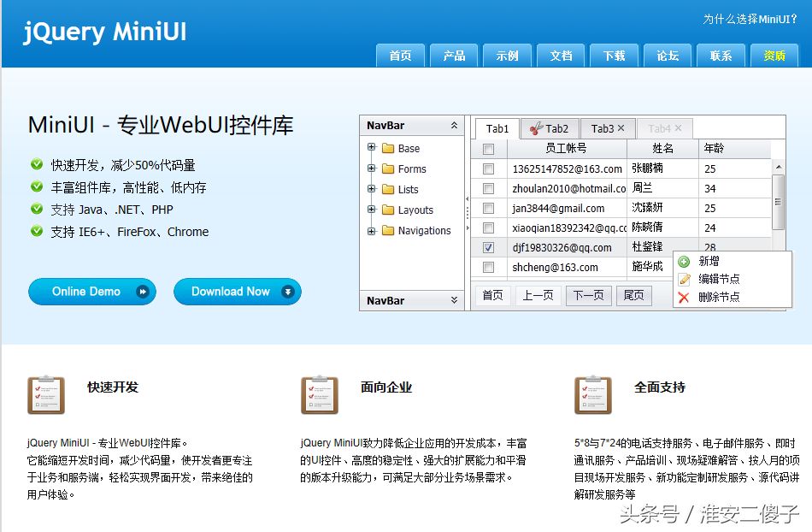Close the disabled Tab4 with its X
Image resolution: width=812 pixels, height=532 pixels.
679,128
